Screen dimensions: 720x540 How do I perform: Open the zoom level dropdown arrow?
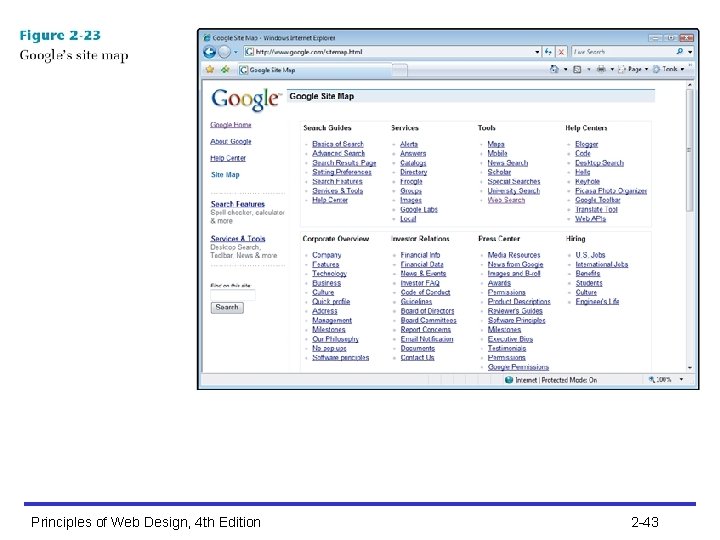tap(681, 380)
